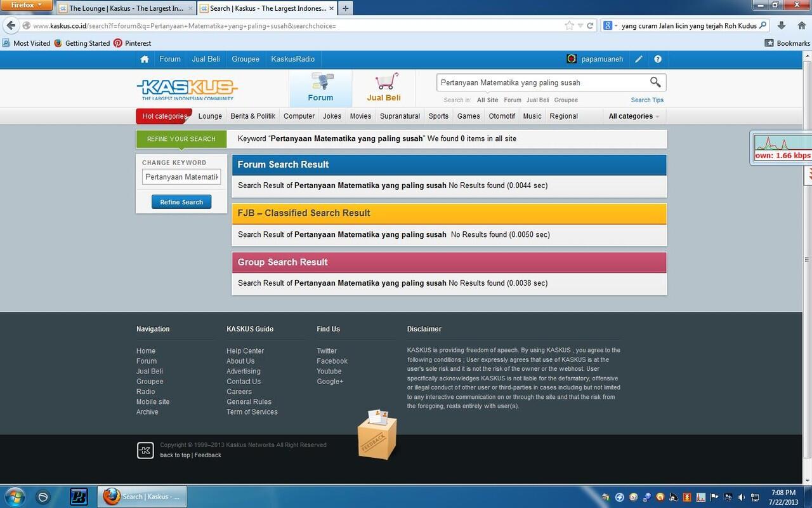Click the Firefox home icon
Screen dimensions: 812x508
[802, 25]
